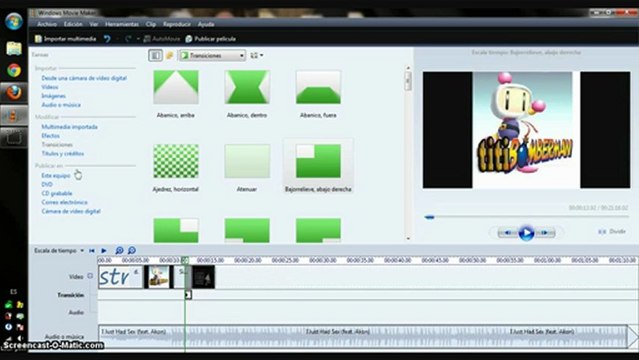Click Cámara de vídeo digital publish link
Image resolution: width=639 pixels, height=360 pixels.
[x=71, y=211]
